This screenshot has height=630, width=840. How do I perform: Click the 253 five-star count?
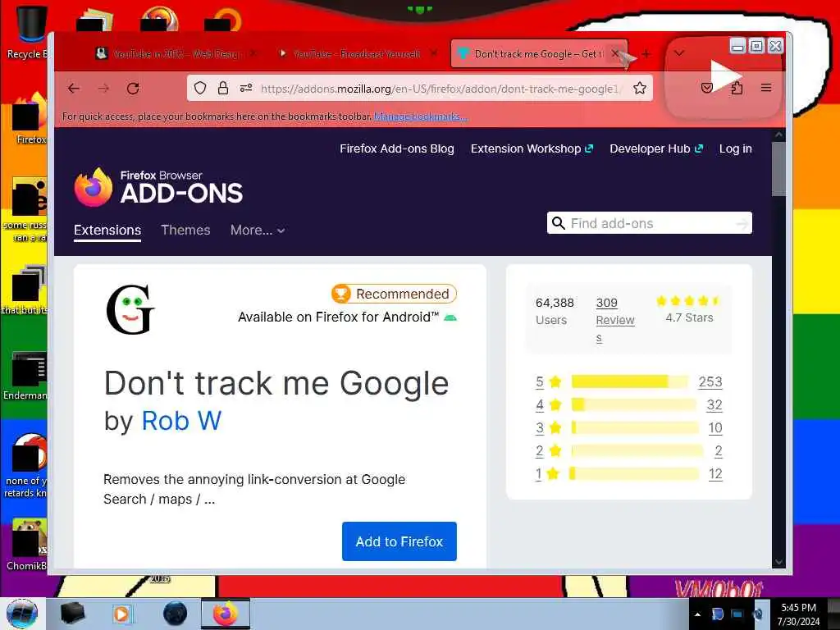click(710, 381)
